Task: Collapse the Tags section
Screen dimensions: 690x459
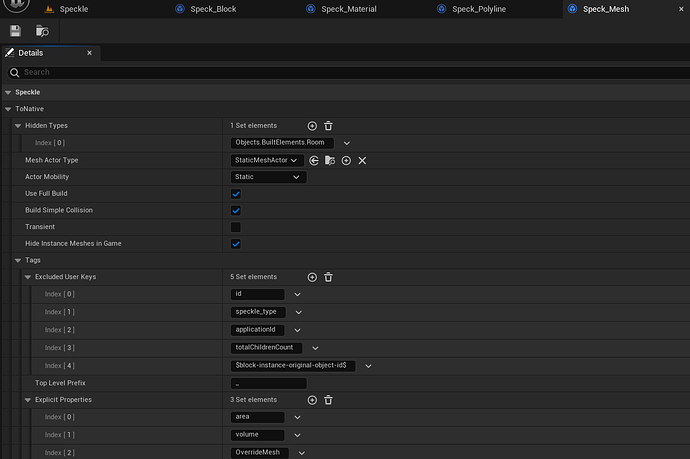Action: pyautogui.click(x=18, y=261)
